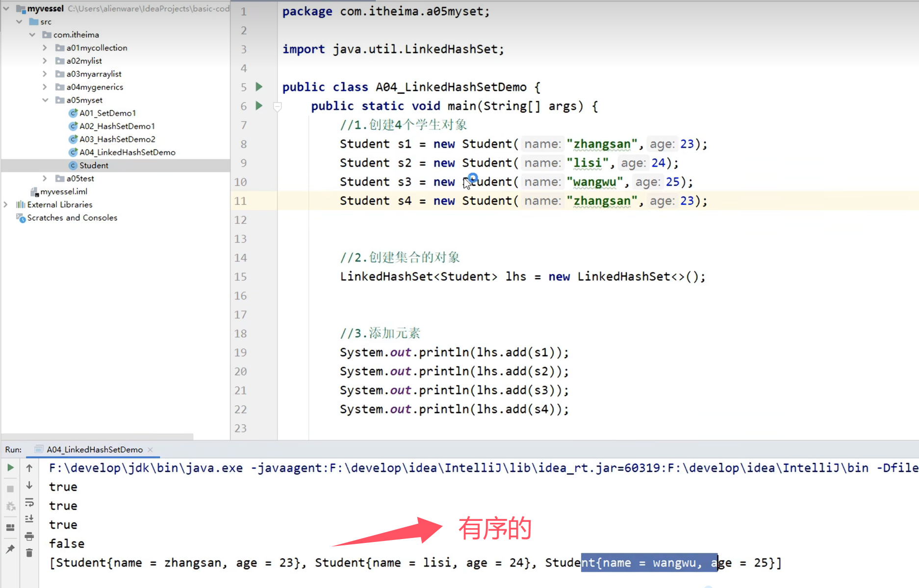Expand the External Libraries node
919x588 pixels.
pos(6,204)
